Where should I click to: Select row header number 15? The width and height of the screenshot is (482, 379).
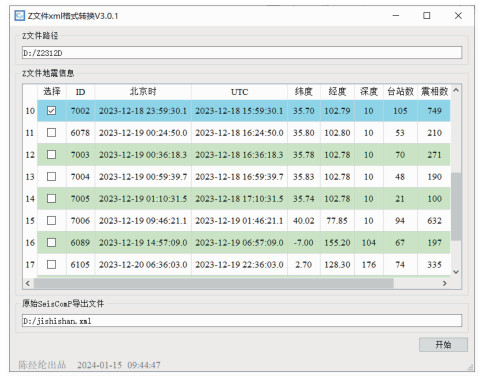click(x=30, y=221)
